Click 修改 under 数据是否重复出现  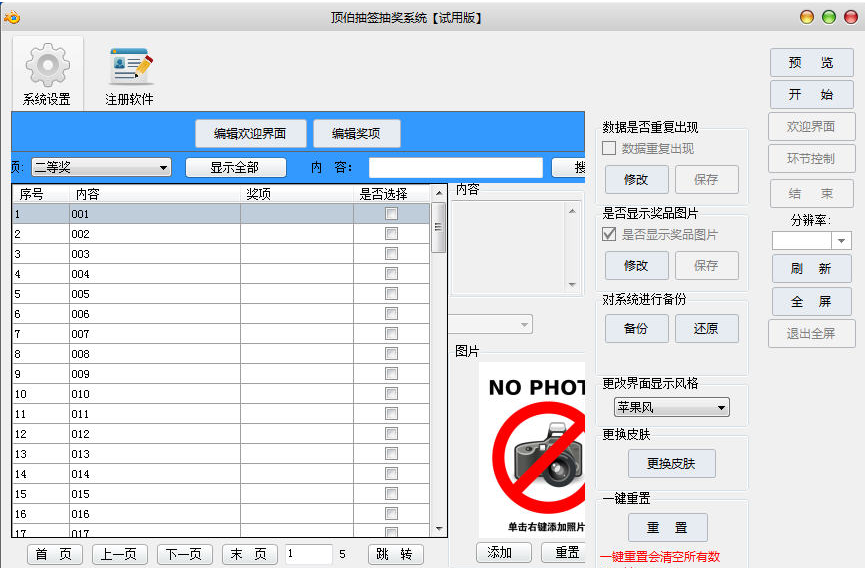coord(637,179)
